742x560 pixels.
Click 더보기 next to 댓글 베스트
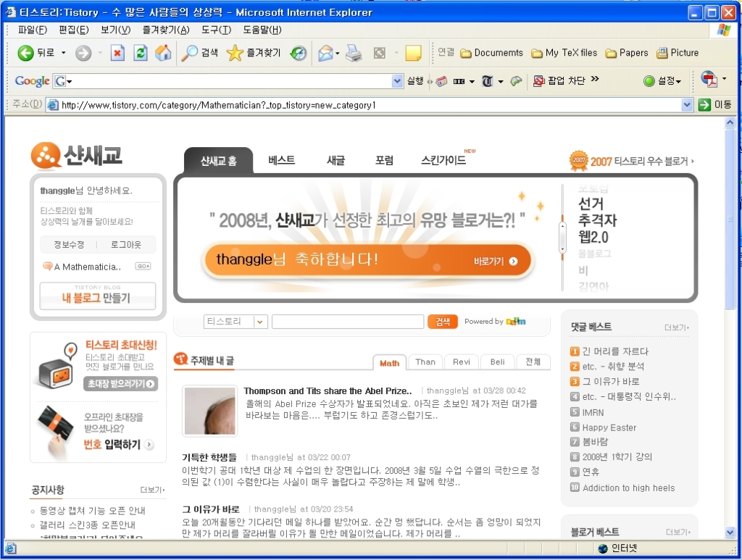tap(677, 327)
